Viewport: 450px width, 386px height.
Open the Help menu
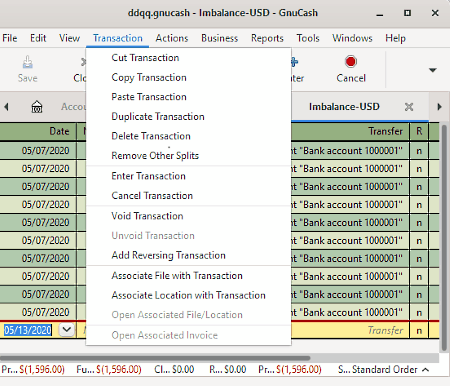click(395, 38)
